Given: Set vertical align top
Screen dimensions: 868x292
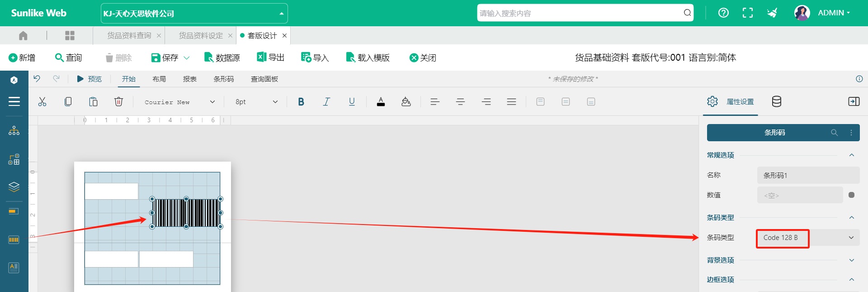Looking at the screenshot, I should pyautogui.click(x=540, y=102).
